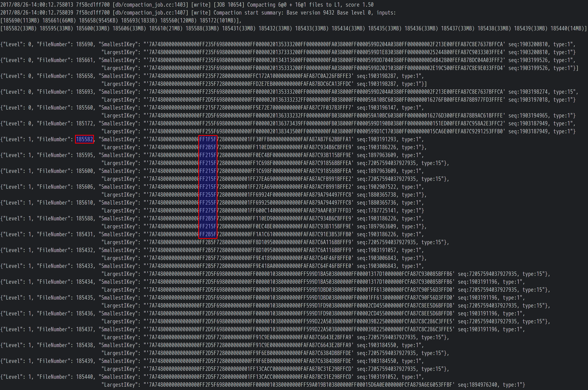Image resolution: width=588 pixels, height=390 pixels.
Task: Click the "185172(101MB)" input entry
Action: click(218, 21)
